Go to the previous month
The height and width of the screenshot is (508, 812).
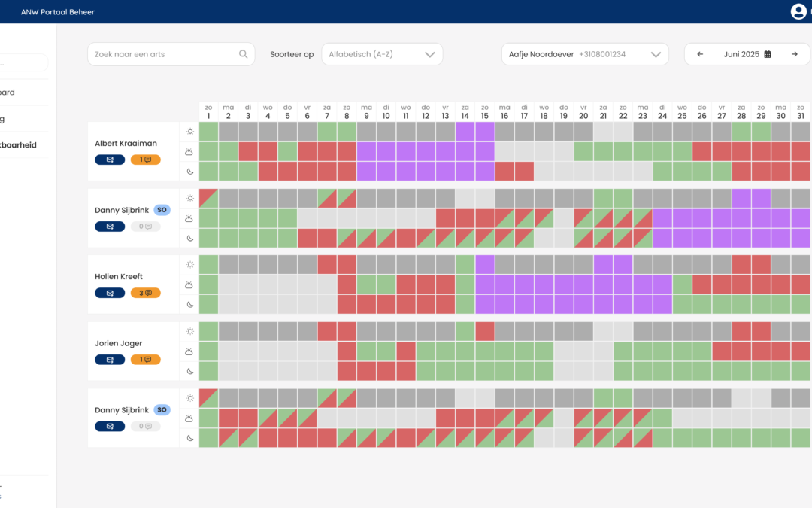(700, 54)
